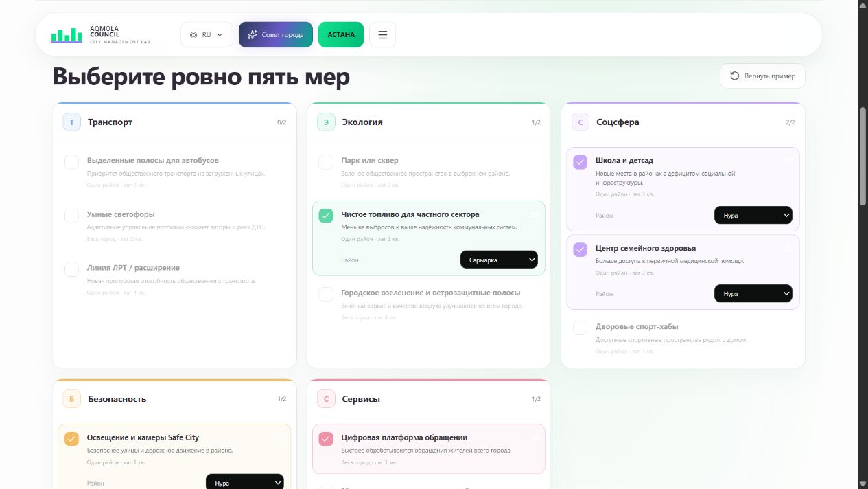Uncheck Школа и детсад
868x489 pixels.
(x=580, y=162)
